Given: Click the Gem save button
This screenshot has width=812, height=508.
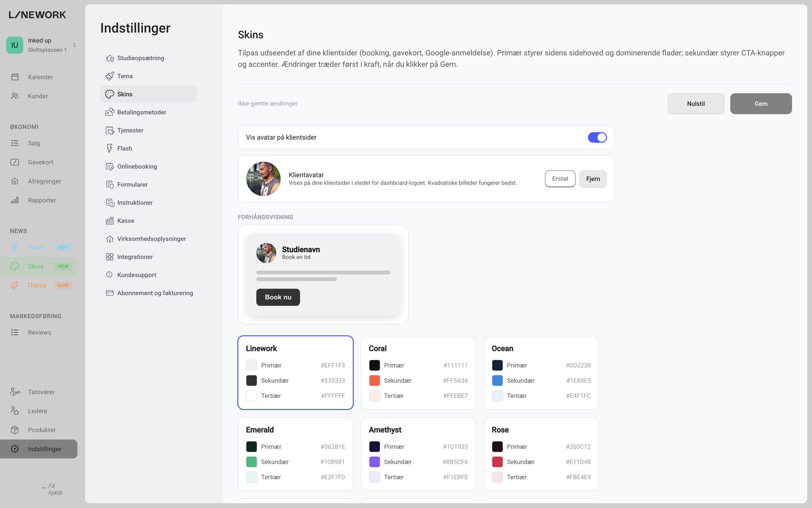Looking at the screenshot, I should [x=761, y=104].
